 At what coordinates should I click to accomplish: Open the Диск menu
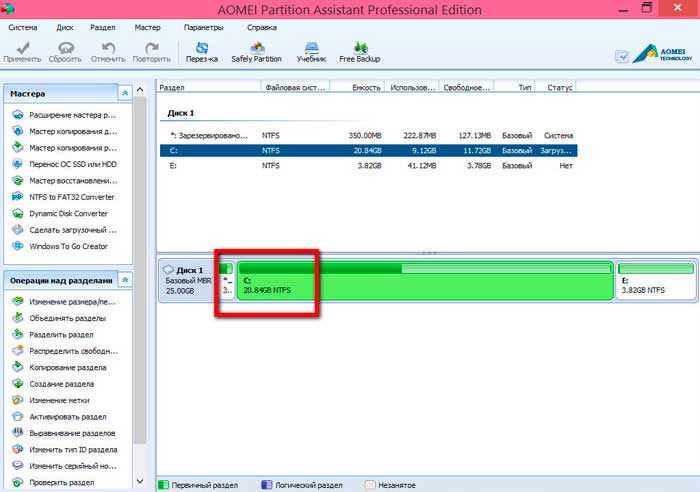tap(65, 28)
